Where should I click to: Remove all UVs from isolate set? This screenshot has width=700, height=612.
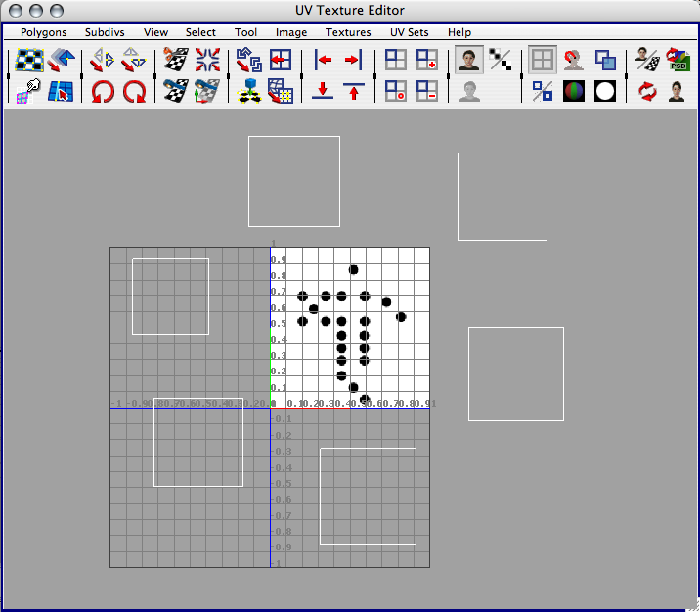396,92
